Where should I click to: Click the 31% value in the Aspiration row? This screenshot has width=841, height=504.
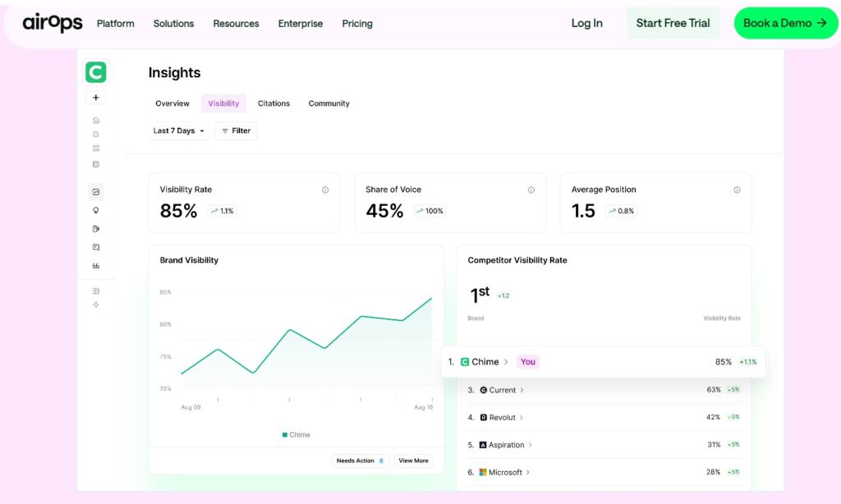coord(714,444)
